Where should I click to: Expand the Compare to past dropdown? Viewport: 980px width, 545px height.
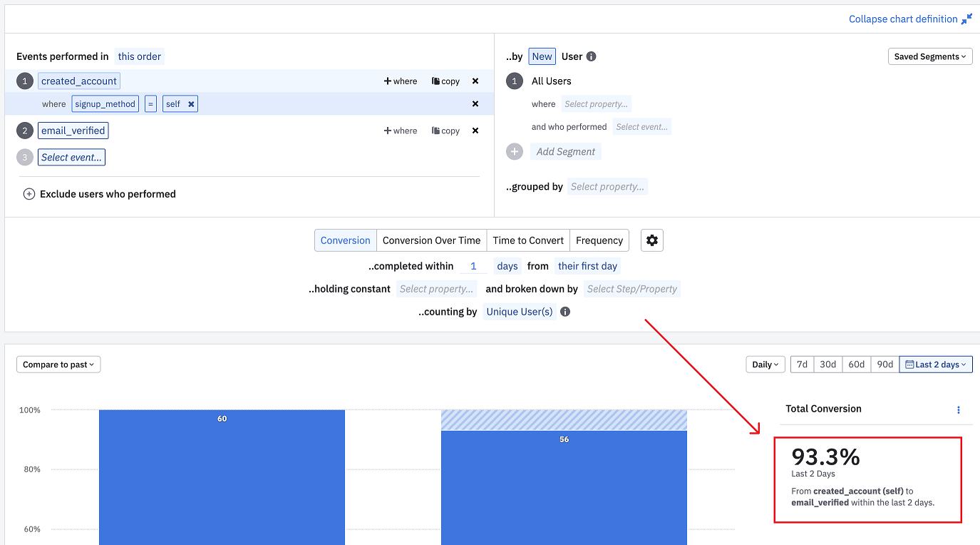coord(58,365)
